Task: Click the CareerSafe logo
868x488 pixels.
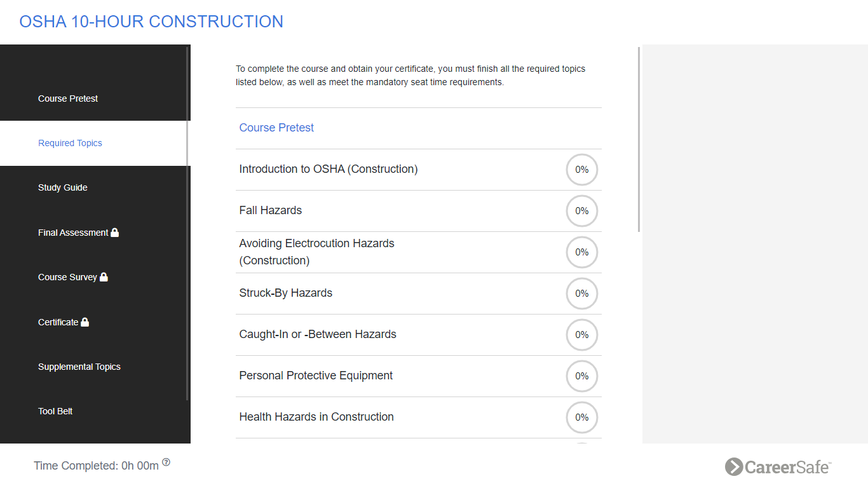Action: tap(777, 467)
